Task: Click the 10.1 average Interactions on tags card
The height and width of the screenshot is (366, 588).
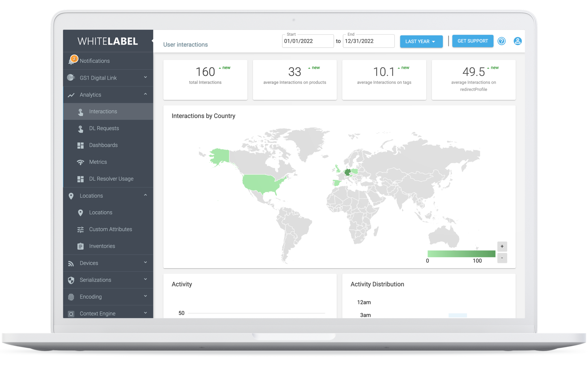Action: [384, 80]
